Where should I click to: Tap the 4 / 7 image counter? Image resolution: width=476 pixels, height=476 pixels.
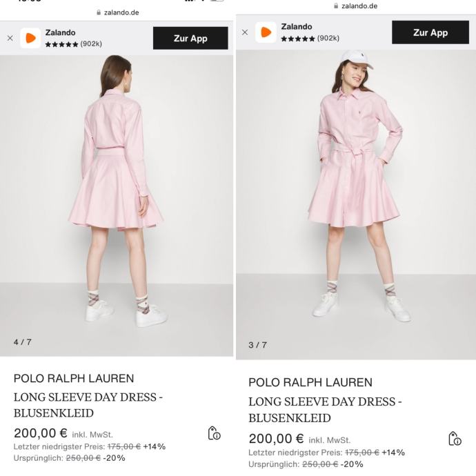22,342
